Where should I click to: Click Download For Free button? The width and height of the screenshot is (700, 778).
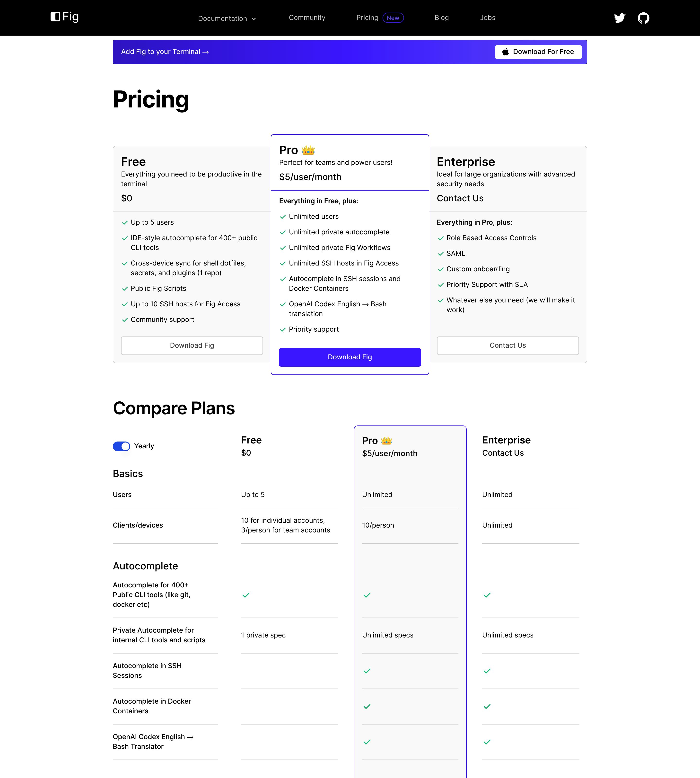coord(538,52)
